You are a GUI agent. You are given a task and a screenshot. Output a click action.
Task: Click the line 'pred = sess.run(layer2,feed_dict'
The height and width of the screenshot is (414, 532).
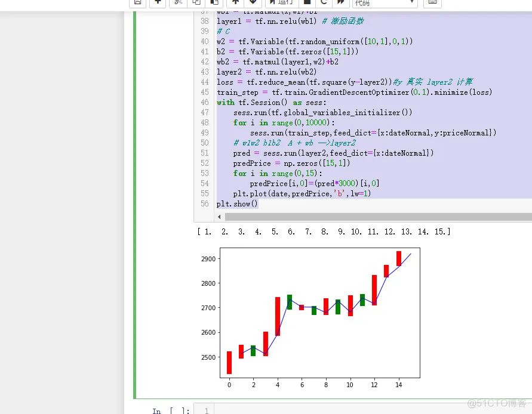(333, 153)
